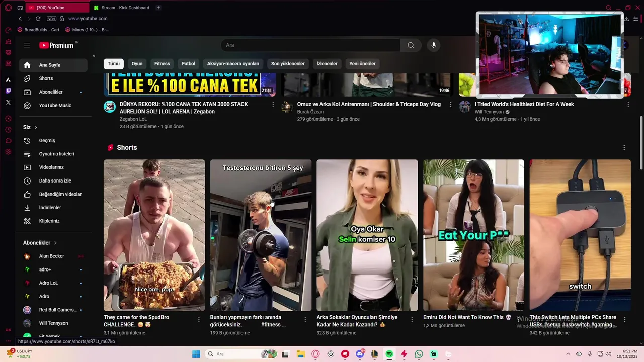Reload the page with refresh icon
The width and height of the screenshot is (644, 362).
point(38,19)
